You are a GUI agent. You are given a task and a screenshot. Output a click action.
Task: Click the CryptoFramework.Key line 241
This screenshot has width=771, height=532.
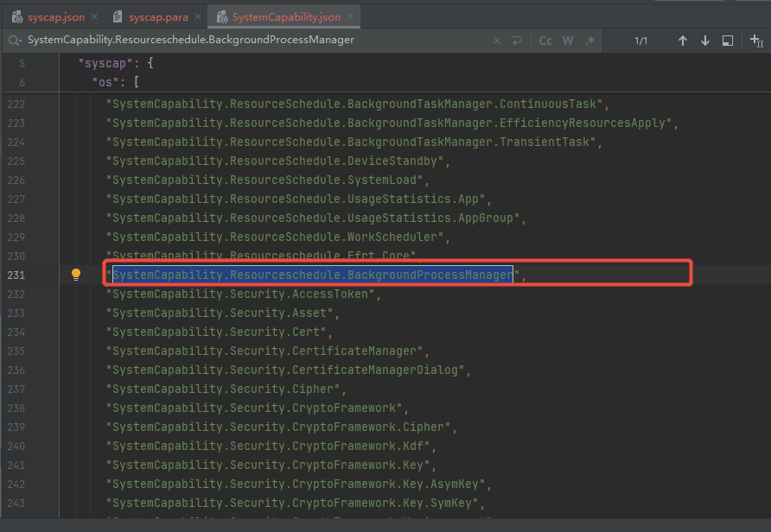point(271,465)
